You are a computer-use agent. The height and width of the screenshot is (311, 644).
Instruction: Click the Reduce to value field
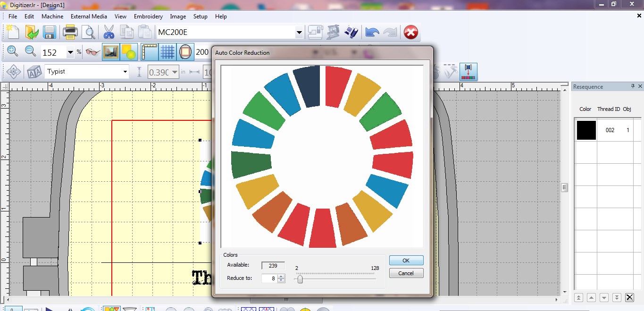pos(269,278)
